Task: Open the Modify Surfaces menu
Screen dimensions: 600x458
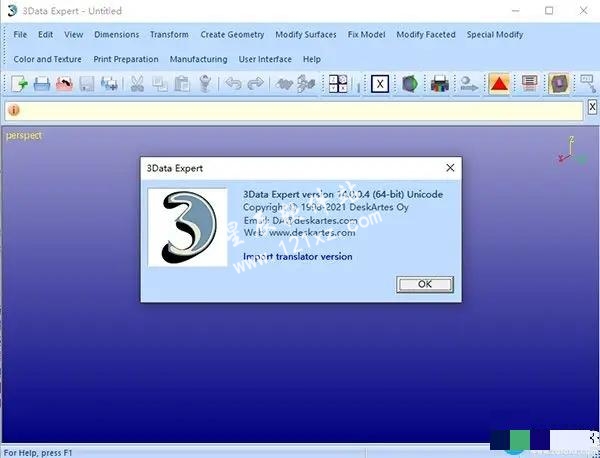Action: (x=306, y=34)
